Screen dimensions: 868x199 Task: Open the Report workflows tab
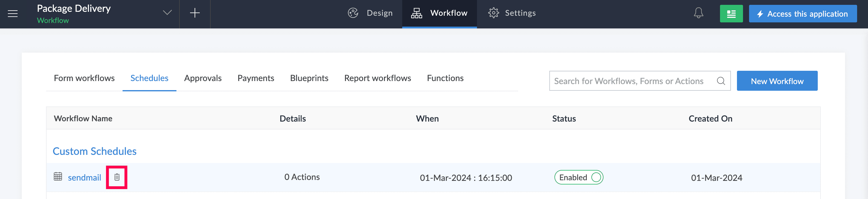[x=377, y=78]
